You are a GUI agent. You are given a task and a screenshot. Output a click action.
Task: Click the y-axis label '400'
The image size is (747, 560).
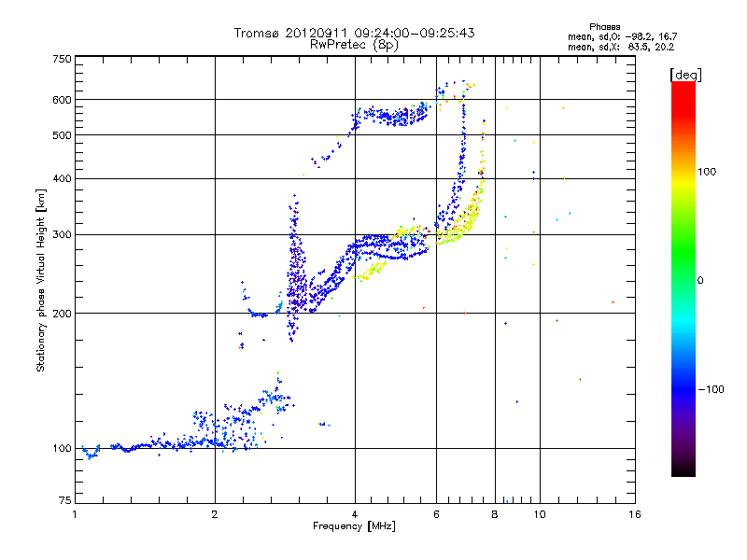tap(62, 179)
